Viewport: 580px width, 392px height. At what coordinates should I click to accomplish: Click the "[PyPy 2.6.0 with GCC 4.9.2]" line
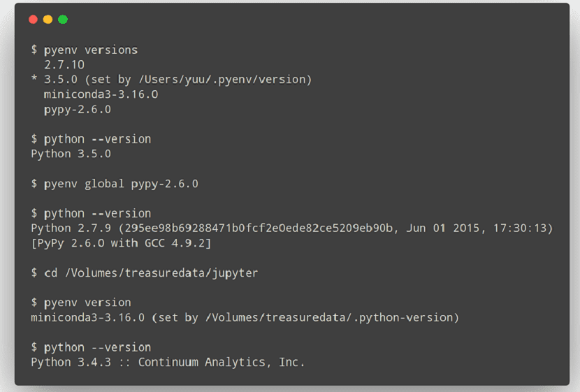(121, 243)
